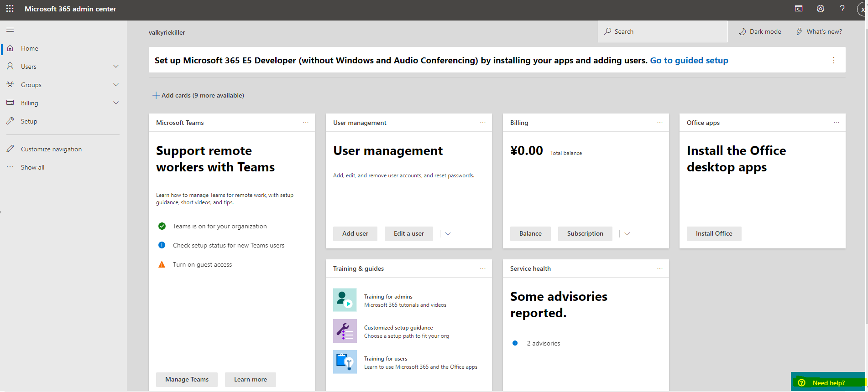
Task: Open more options on User management card
Action: [x=483, y=123]
